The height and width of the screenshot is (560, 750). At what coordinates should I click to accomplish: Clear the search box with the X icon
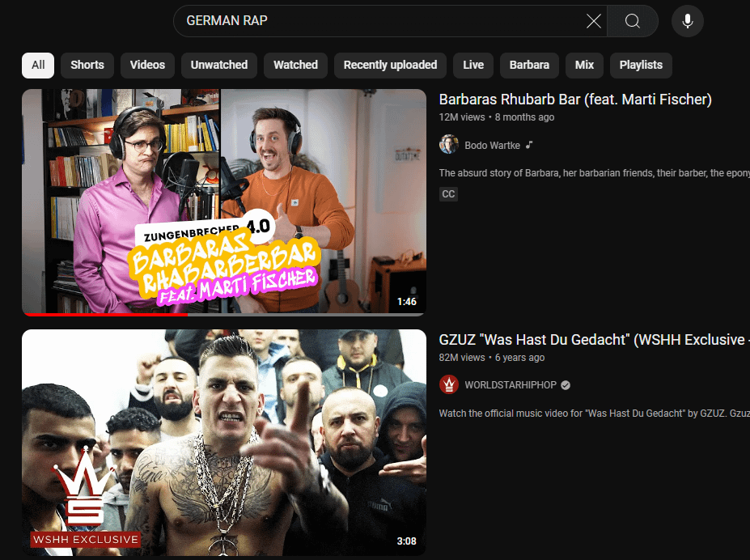[594, 21]
